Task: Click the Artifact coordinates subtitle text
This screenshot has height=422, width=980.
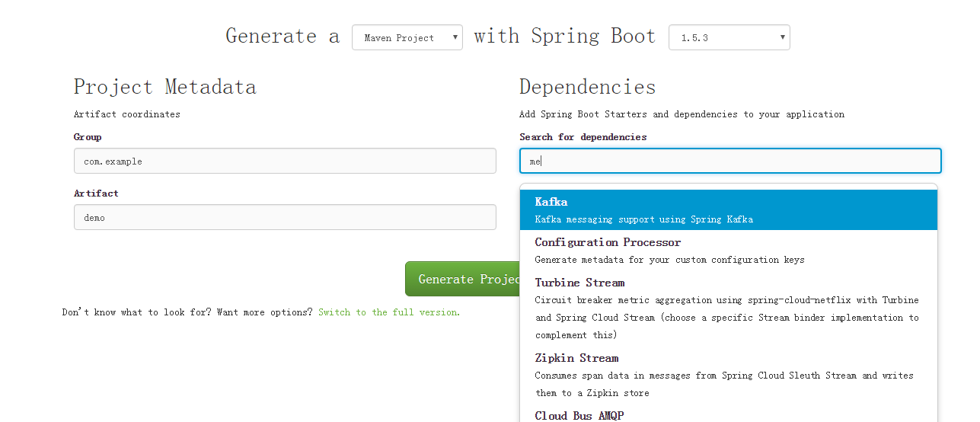Action: coord(127,114)
